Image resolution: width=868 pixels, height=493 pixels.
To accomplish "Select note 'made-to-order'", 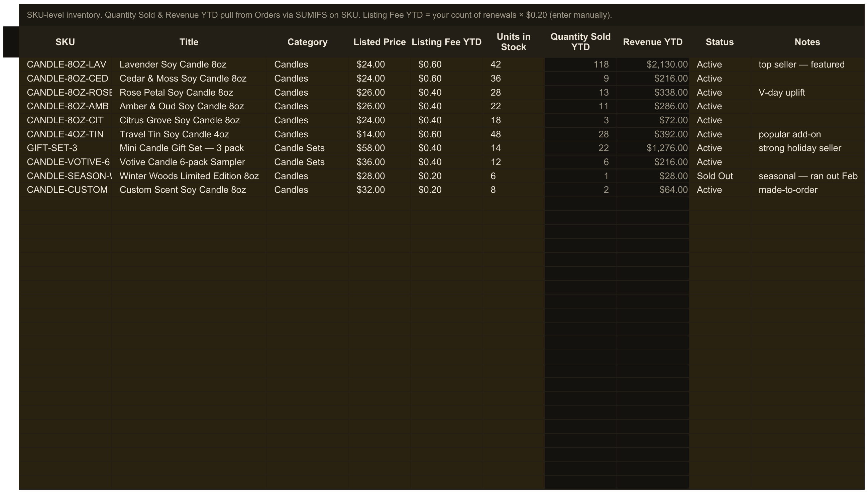I will [807, 190].
